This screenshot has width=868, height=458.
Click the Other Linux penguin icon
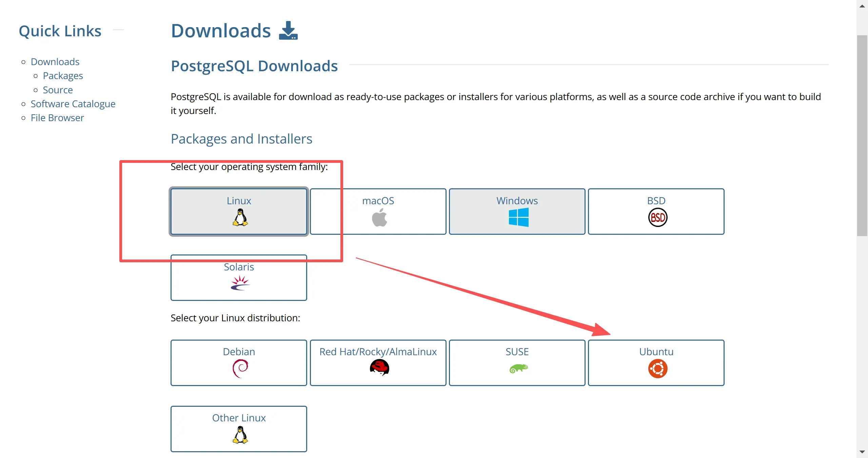point(240,435)
